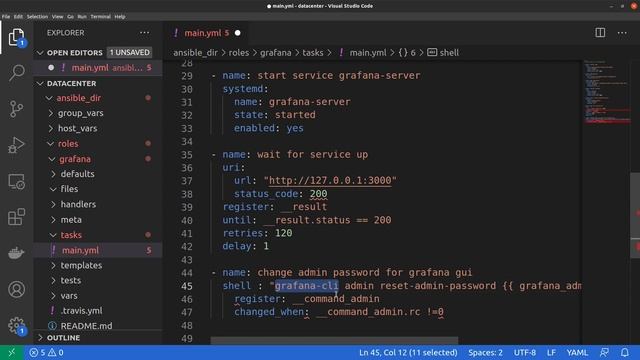Select main.yml in Open Editors list
This screenshot has width=640, height=360.
[98, 68]
